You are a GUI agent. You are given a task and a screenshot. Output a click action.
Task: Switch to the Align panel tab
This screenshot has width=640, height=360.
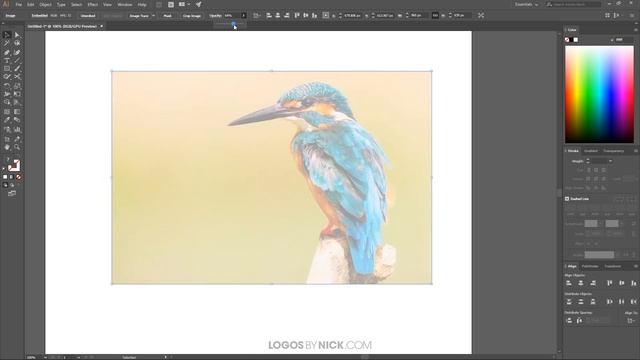click(x=572, y=267)
